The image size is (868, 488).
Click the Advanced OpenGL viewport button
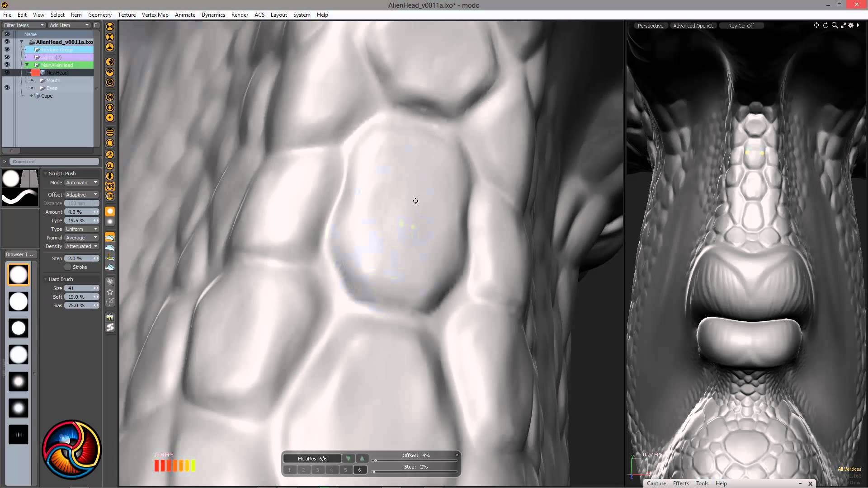[693, 26]
